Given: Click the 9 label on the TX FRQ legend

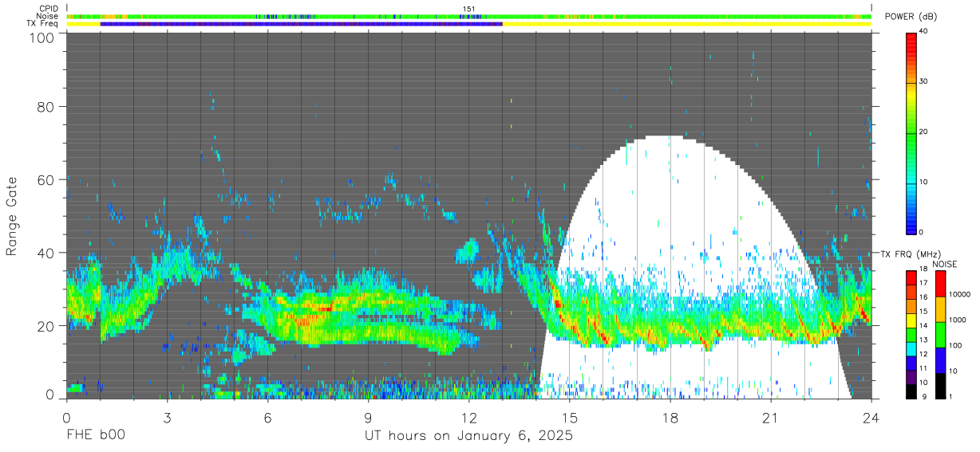Looking at the screenshot, I should click(923, 397).
